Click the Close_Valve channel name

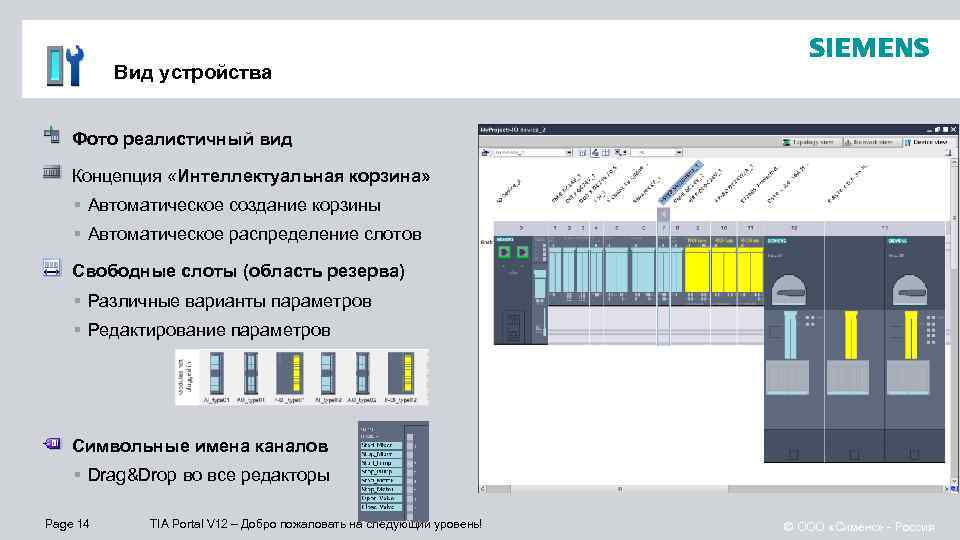[381, 507]
